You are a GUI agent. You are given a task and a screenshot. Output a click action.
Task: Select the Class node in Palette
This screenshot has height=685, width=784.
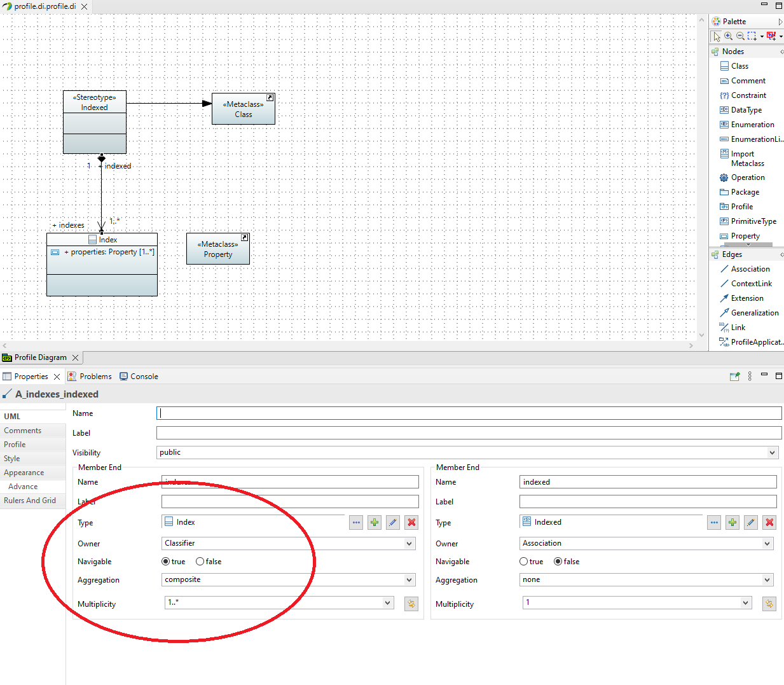(739, 66)
